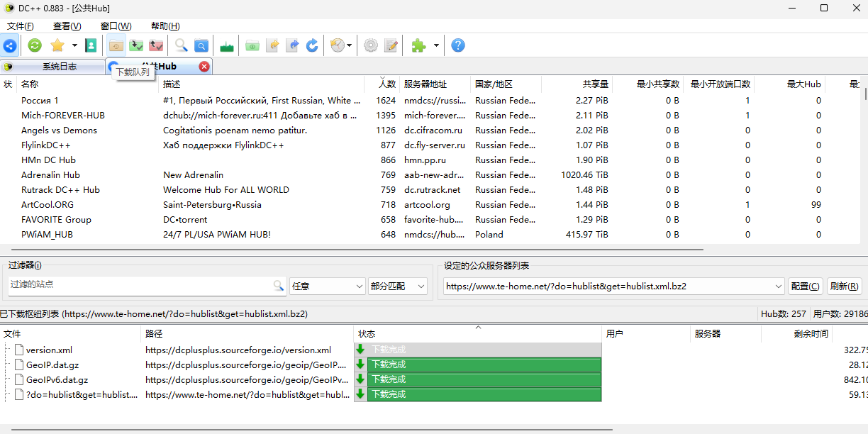868x434 pixels.
Task: Select the FlylinkDC++ hub row
Action: tap(431, 145)
